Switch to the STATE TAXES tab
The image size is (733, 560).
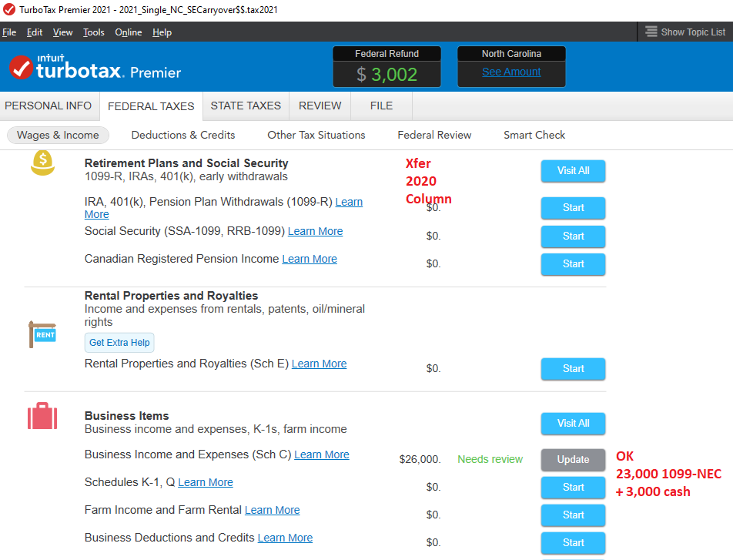(246, 106)
